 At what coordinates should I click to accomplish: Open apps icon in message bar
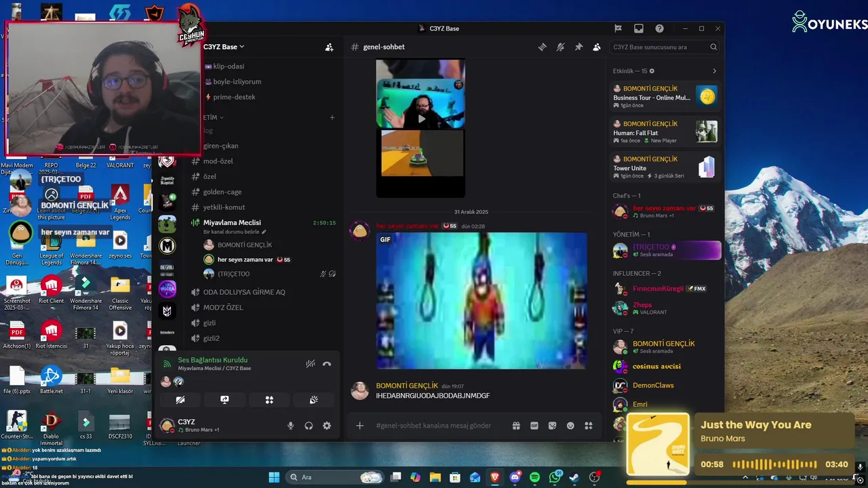pyautogui.click(x=589, y=426)
